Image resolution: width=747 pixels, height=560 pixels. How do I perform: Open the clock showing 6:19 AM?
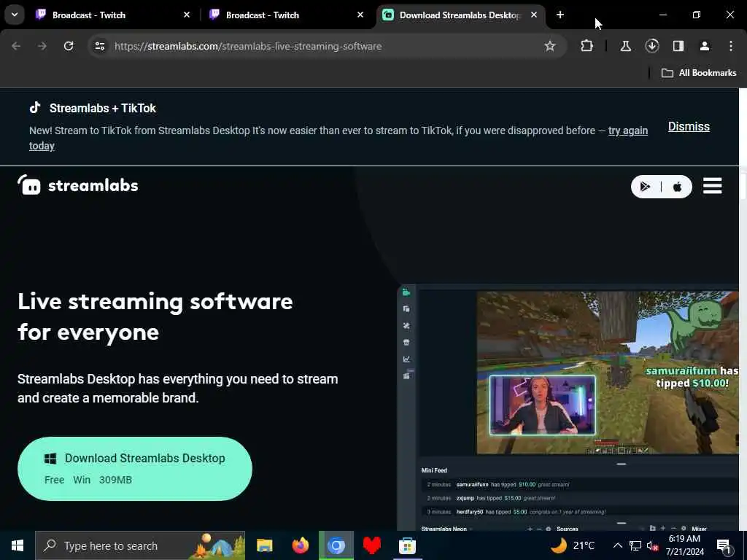[x=684, y=545]
